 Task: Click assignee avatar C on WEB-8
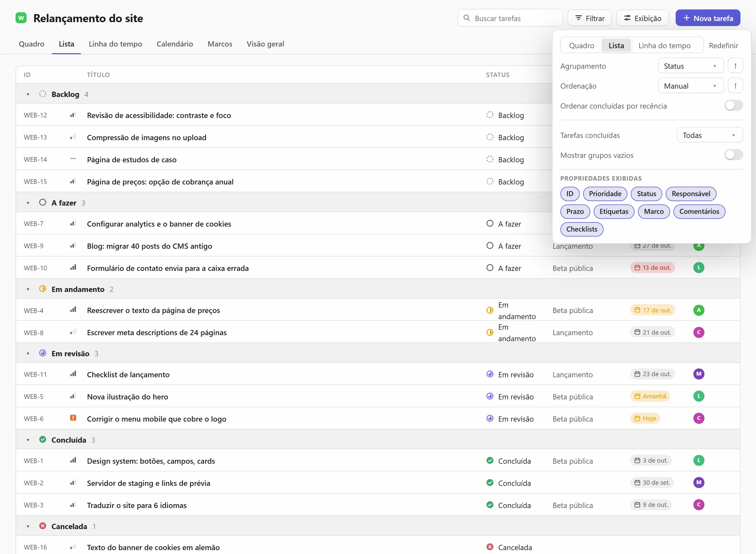point(699,332)
